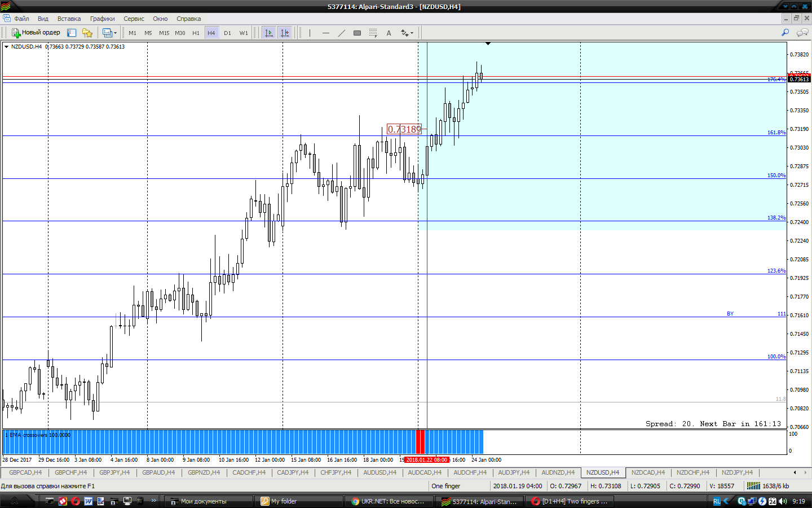
Task: Select the horizontal line drawing tool
Action: [x=325, y=33]
